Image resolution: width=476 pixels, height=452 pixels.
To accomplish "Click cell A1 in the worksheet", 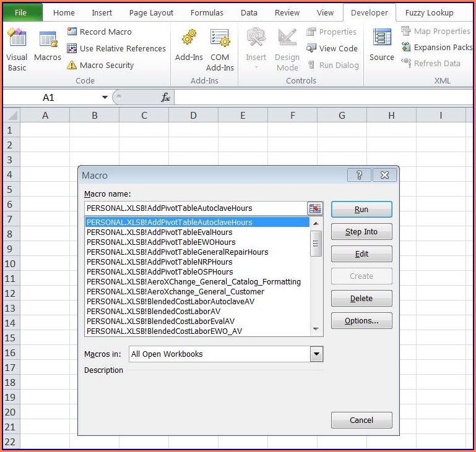I will (45, 130).
